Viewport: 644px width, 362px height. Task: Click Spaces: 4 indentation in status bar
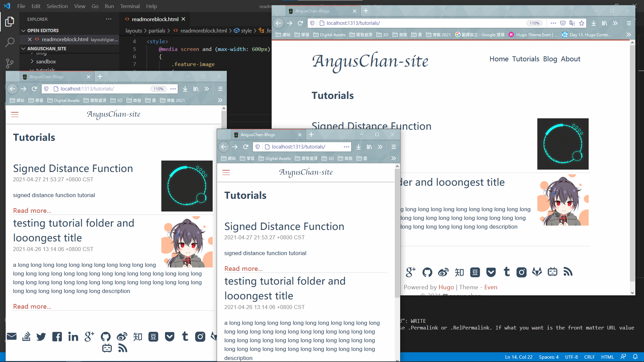coord(549,357)
